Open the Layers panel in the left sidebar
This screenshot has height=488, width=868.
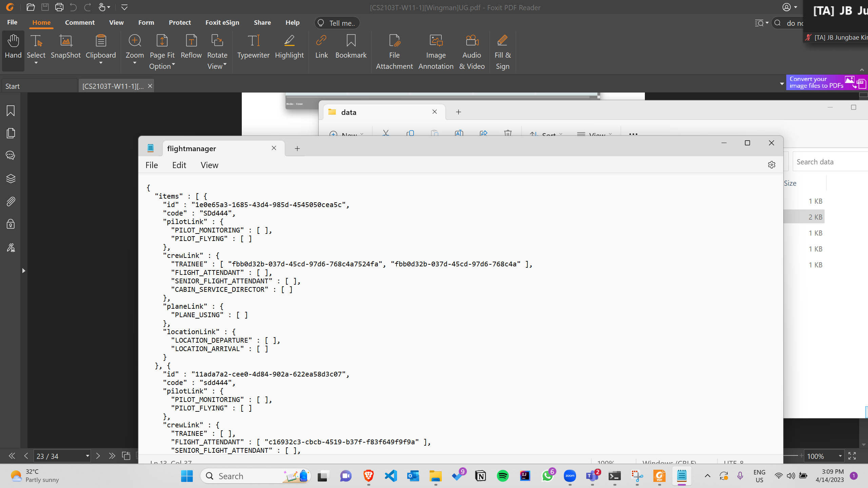(x=11, y=179)
